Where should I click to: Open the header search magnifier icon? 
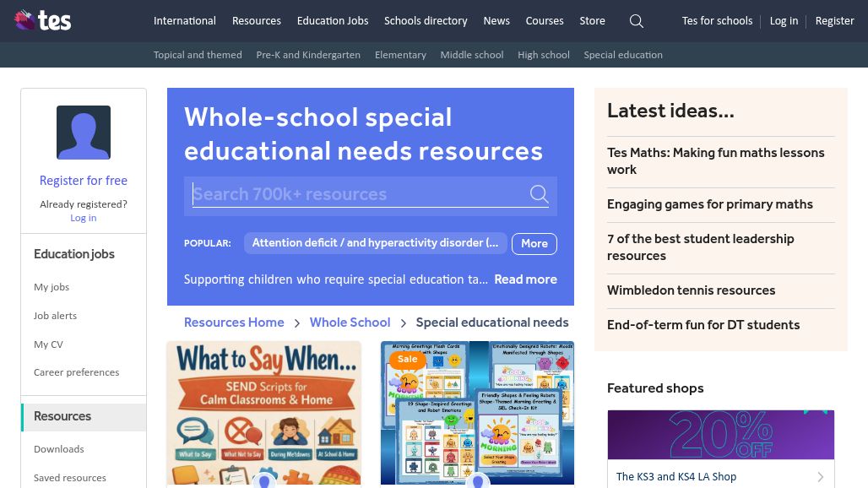636,21
